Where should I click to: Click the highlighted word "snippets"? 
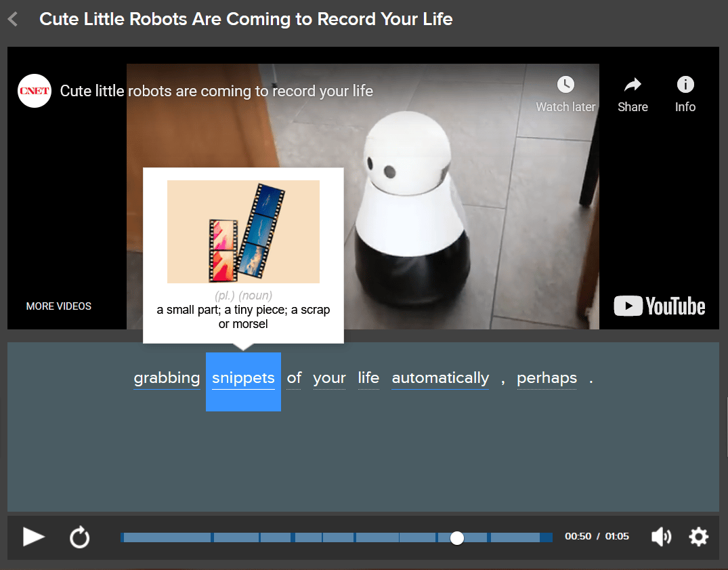[x=243, y=378]
